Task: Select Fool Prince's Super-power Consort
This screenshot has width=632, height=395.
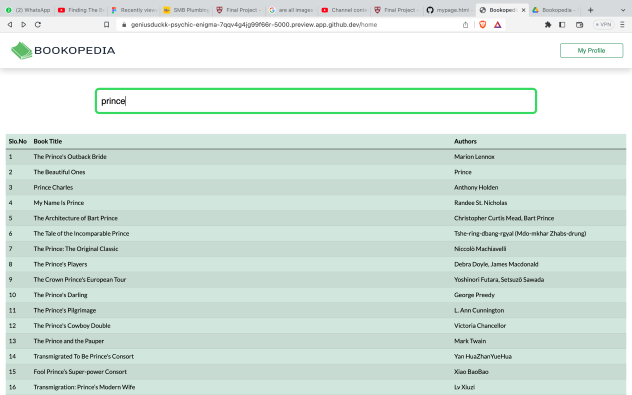Action: pyautogui.click(x=80, y=372)
